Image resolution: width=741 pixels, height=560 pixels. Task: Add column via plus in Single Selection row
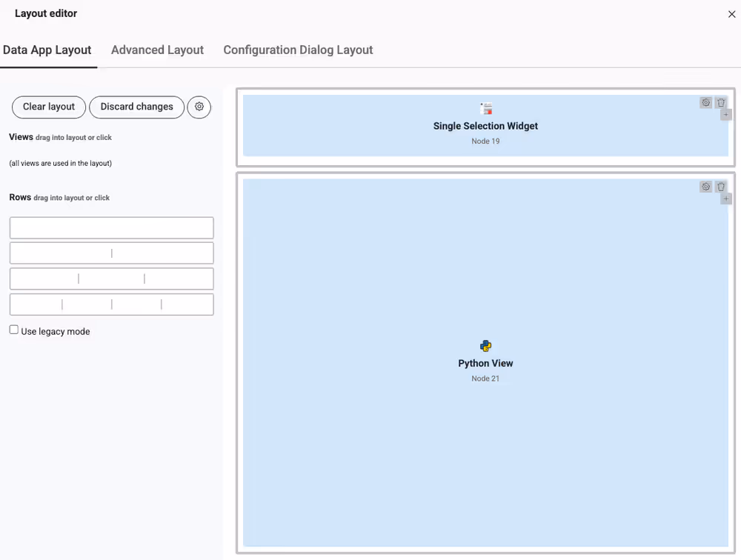coord(726,115)
